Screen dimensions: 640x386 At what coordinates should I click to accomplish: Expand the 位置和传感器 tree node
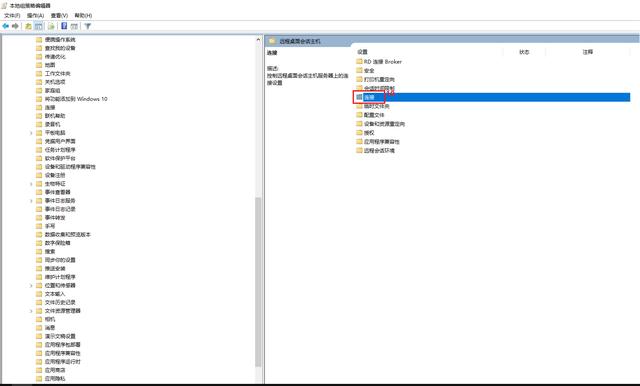31,286
